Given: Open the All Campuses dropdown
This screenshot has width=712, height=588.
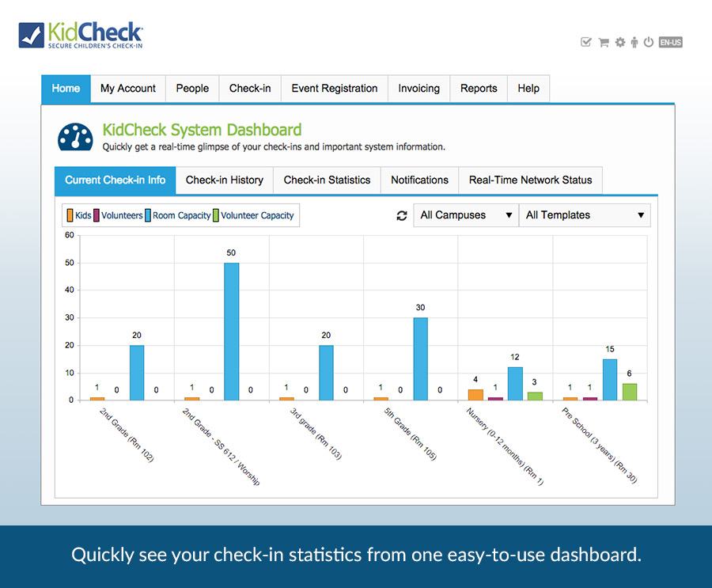Looking at the screenshot, I should pos(465,214).
